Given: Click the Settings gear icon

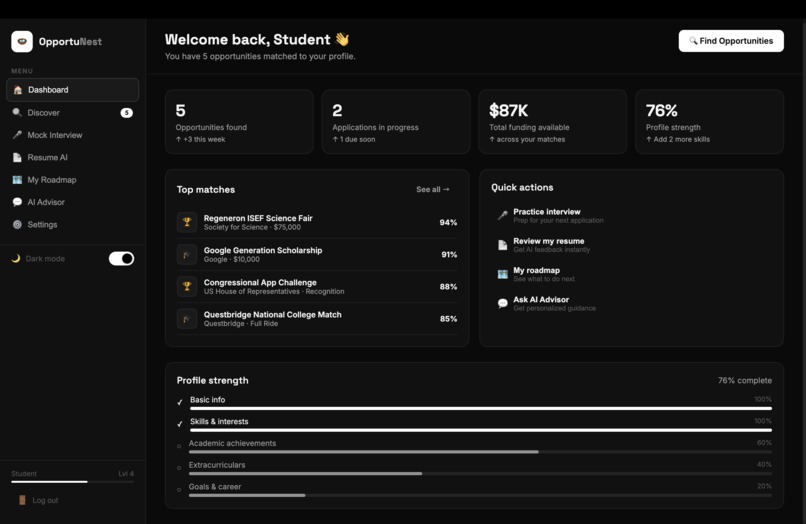Looking at the screenshot, I should point(17,224).
